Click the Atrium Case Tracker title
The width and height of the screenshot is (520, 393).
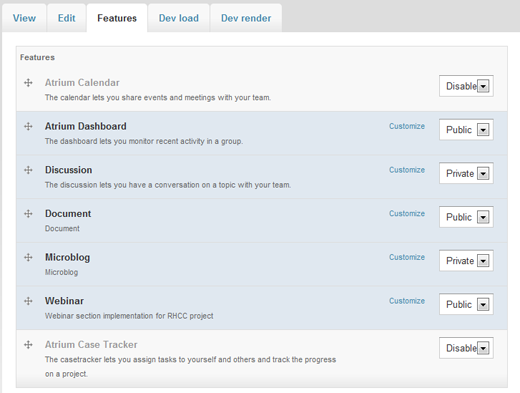[x=91, y=345]
